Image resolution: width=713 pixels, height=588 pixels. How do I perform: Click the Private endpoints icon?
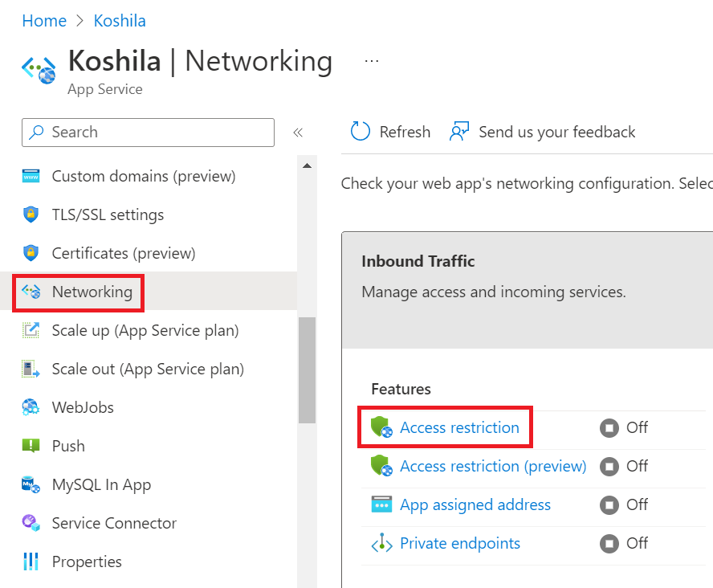click(381, 543)
